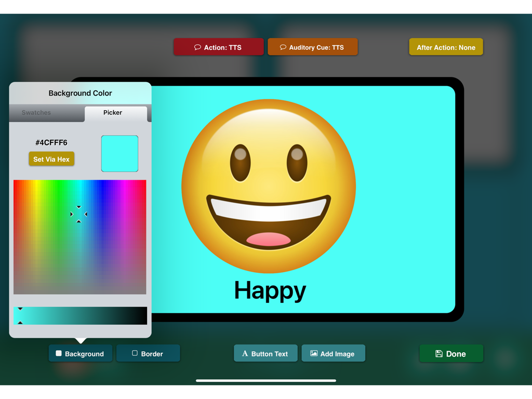Click the crosshair marker in the color gradient
This screenshot has width=532, height=399.
point(78,214)
